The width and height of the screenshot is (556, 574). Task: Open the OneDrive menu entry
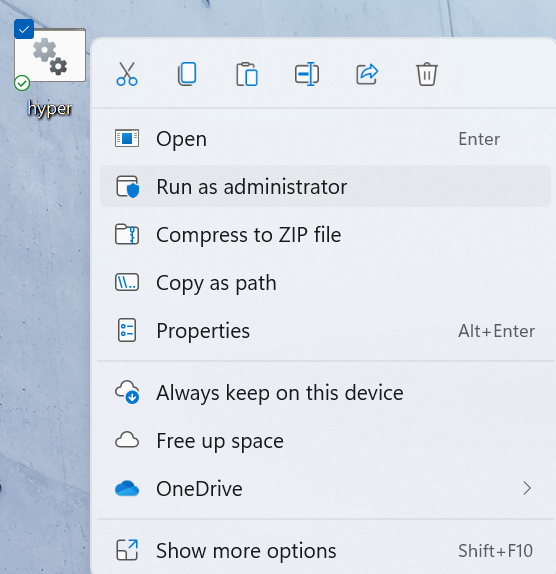[325, 488]
